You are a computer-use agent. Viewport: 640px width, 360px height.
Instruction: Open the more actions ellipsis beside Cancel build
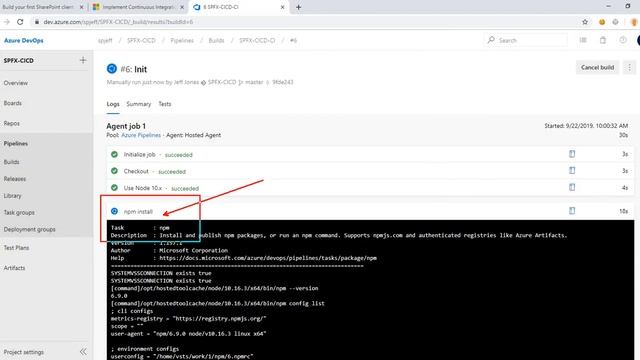point(629,67)
